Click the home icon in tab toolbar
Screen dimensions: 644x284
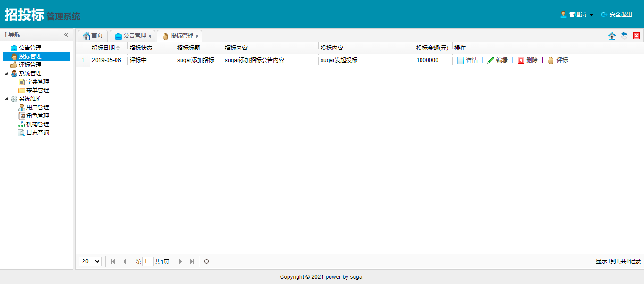612,36
